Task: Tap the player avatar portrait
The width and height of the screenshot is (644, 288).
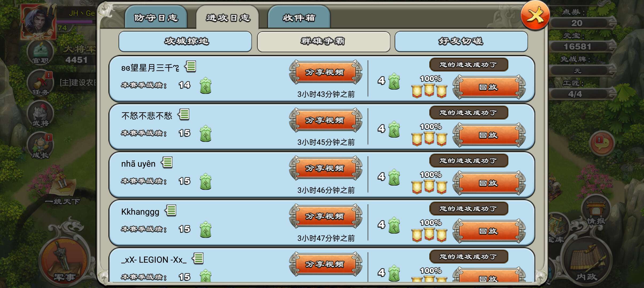Action: [x=39, y=22]
